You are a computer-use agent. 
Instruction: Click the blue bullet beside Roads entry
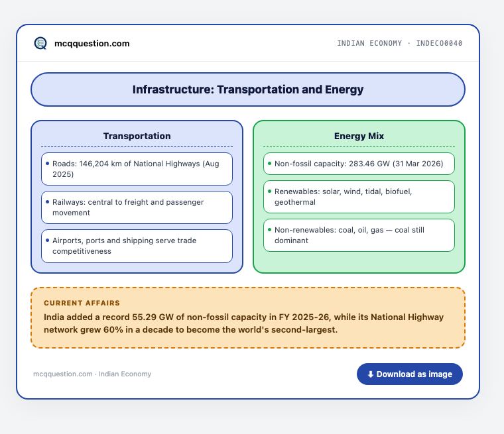tap(47, 164)
